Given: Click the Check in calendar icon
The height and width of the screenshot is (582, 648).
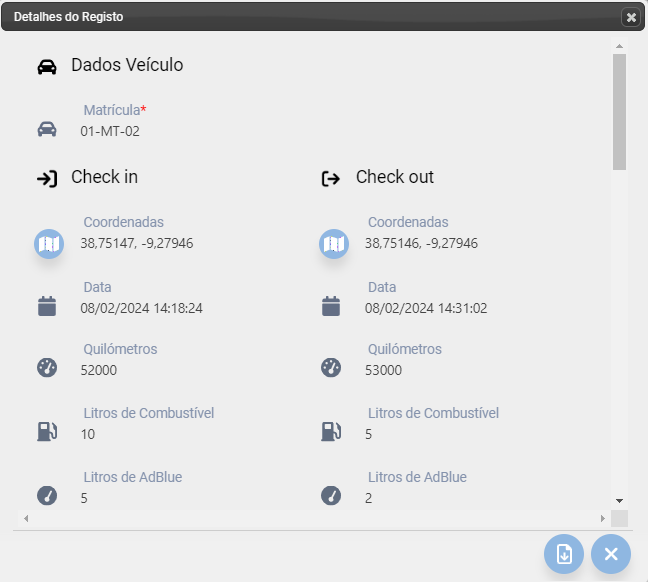Looking at the screenshot, I should [x=47, y=306].
